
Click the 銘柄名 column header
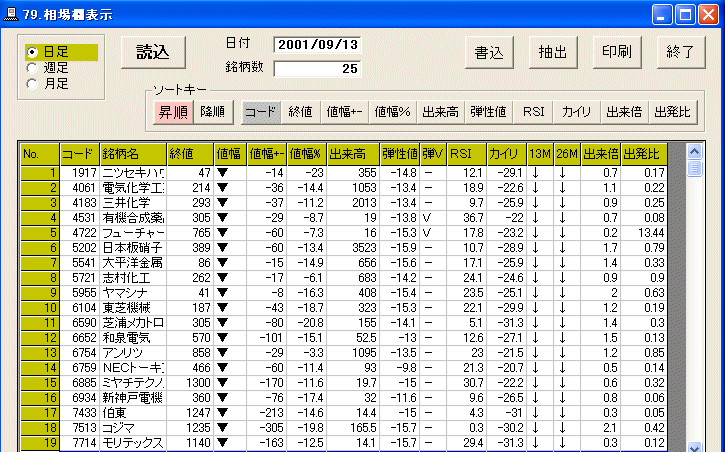click(133, 154)
